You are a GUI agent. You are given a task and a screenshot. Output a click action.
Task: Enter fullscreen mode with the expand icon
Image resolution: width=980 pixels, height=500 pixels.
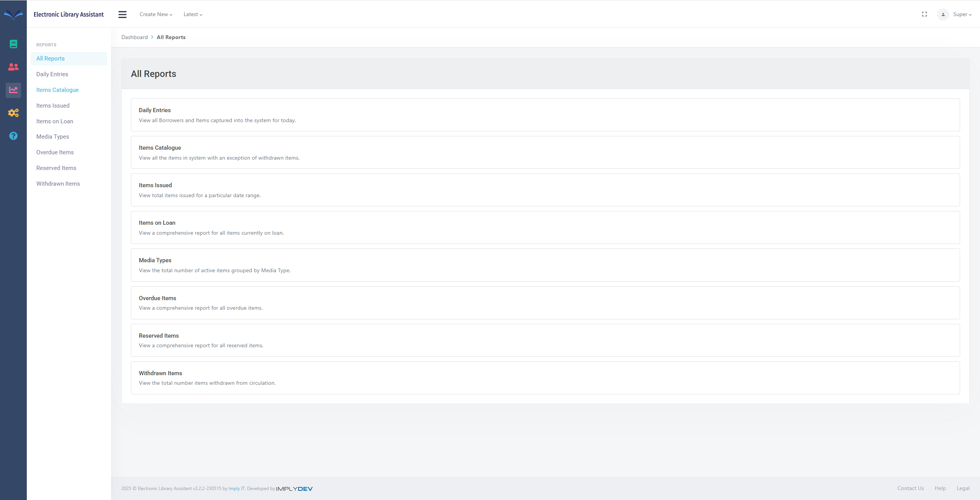[x=924, y=14]
